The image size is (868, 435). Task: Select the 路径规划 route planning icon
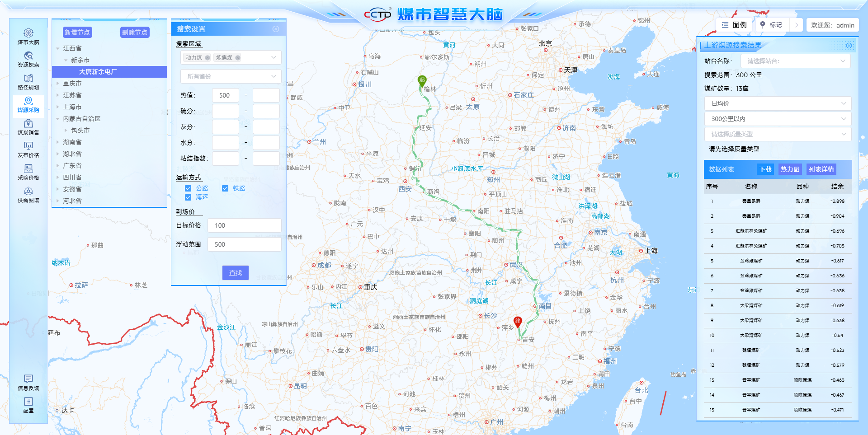(28, 81)
